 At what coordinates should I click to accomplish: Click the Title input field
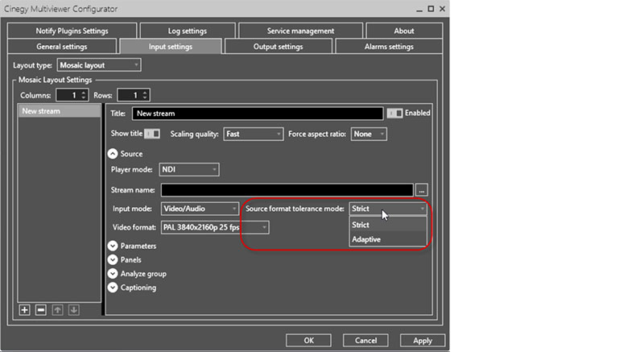point(258,114)
